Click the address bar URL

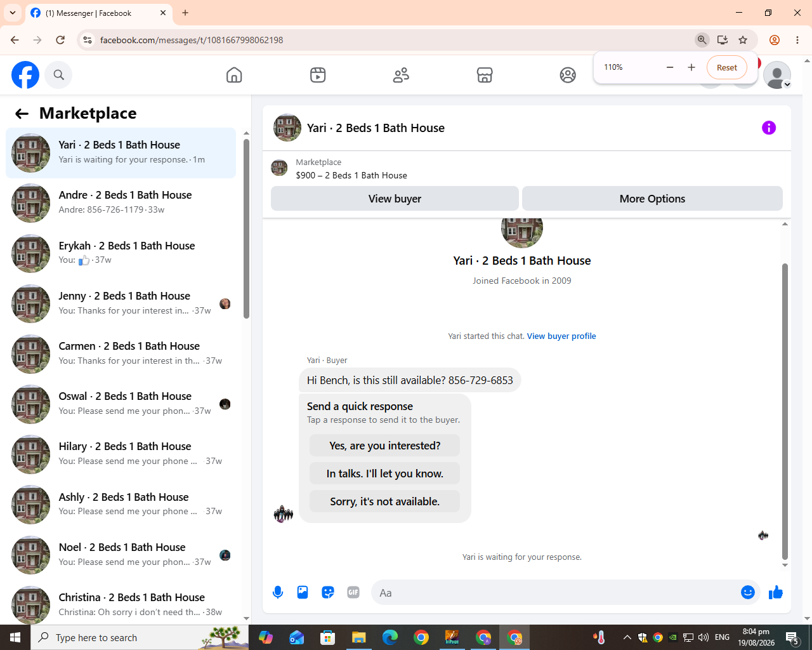click(x=192, y=40)
